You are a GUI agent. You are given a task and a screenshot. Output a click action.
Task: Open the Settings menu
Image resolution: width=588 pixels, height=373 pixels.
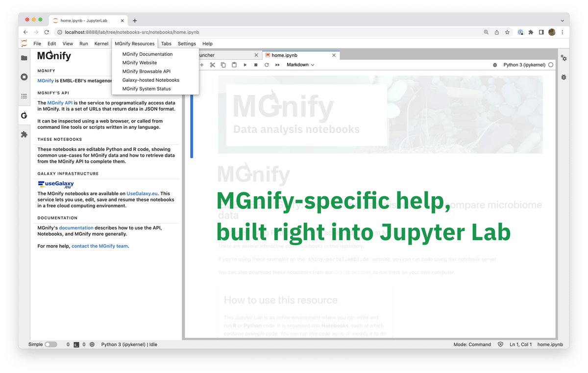[x=187, y=44]
